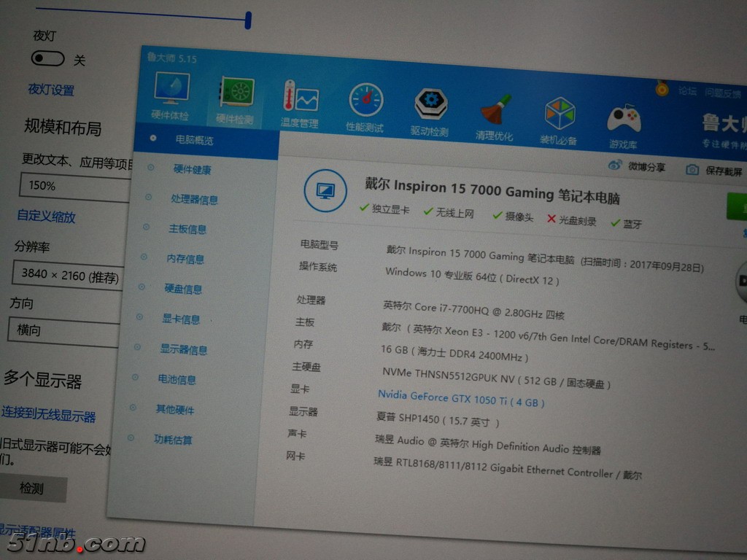Viewport: 747px width, 560px height.
Task: Click 问题反馈 feedback link in title bar
Action: (x=723, y=93)
